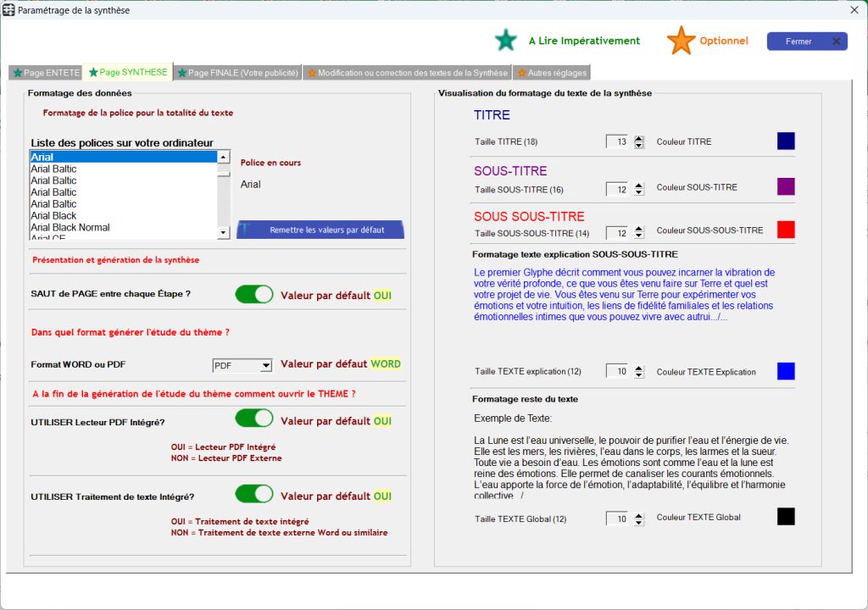Screen dimensions: 868x610
Task: Select Arial Black in the font list
Action: [53, 216]
